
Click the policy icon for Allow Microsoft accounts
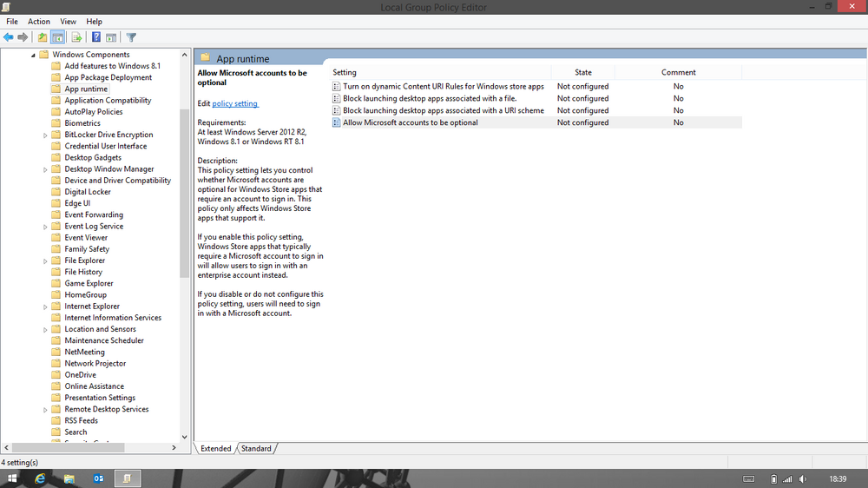(x=336, y=123)
